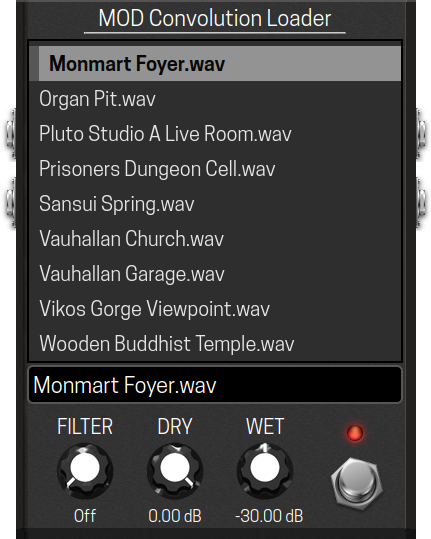431x539 pixels.
Task: Click the red status LED indicator
Action: point(355,433)
